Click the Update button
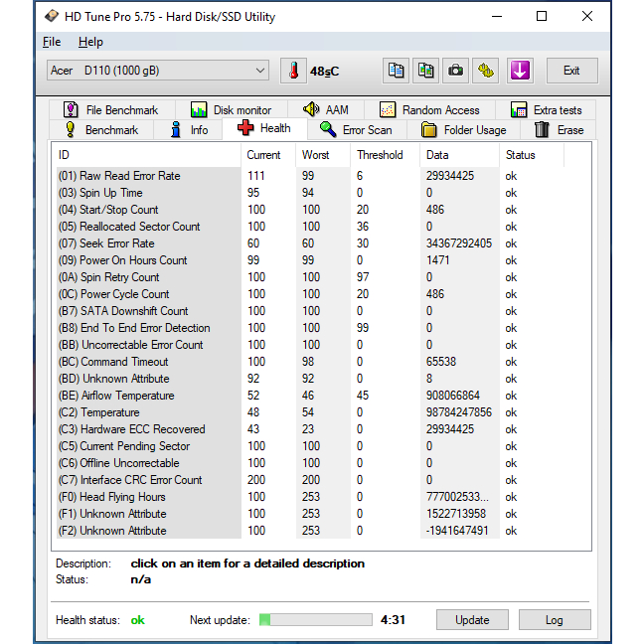The height and width of the screenshot is (644, 644). [472, 620]
